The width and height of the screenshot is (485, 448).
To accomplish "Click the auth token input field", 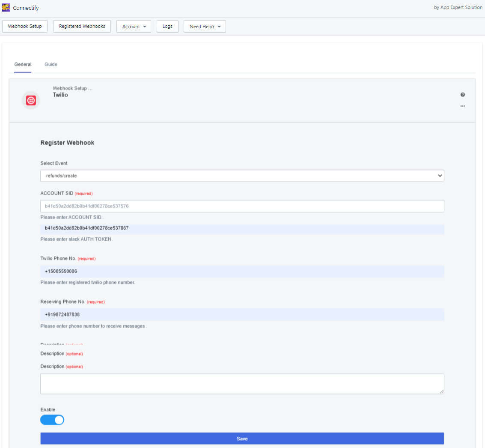I will 242,228.
